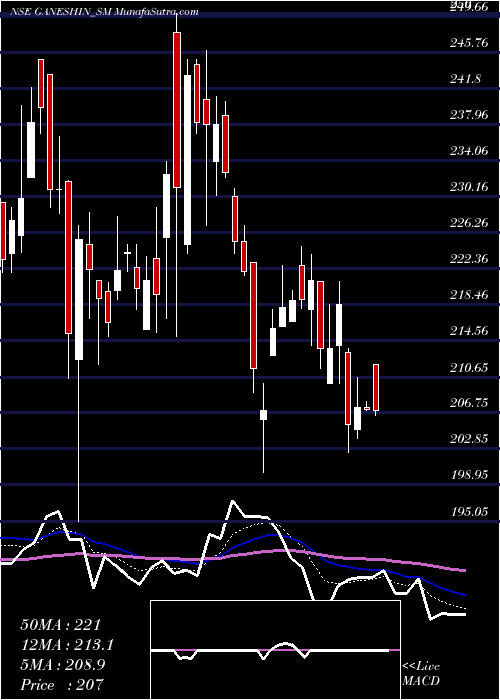Screen dimensions: 500x700
Task: Click the 226.26 price axis label
Action: tap(470, 222)
